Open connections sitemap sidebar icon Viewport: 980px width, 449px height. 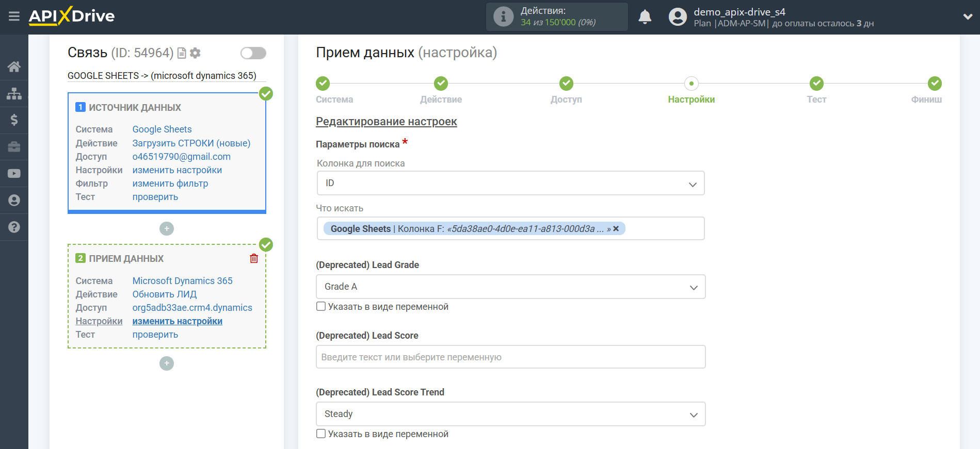pos(14,93)
